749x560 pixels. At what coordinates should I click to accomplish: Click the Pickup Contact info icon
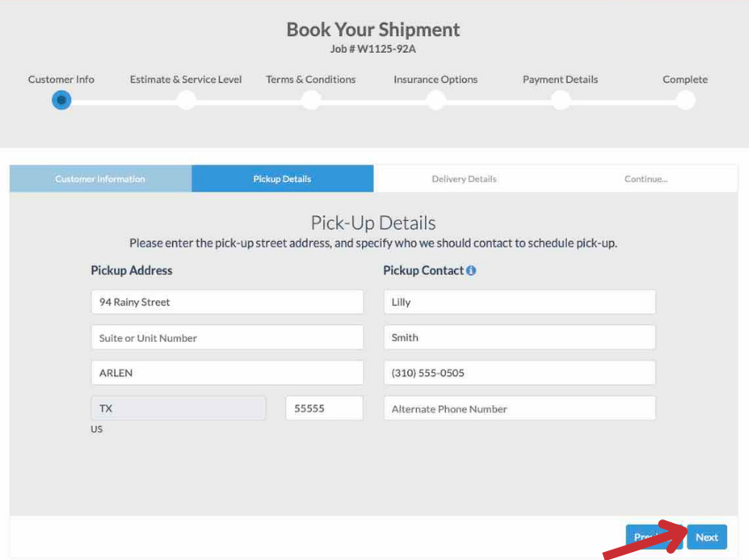click(x=471, y=270)
